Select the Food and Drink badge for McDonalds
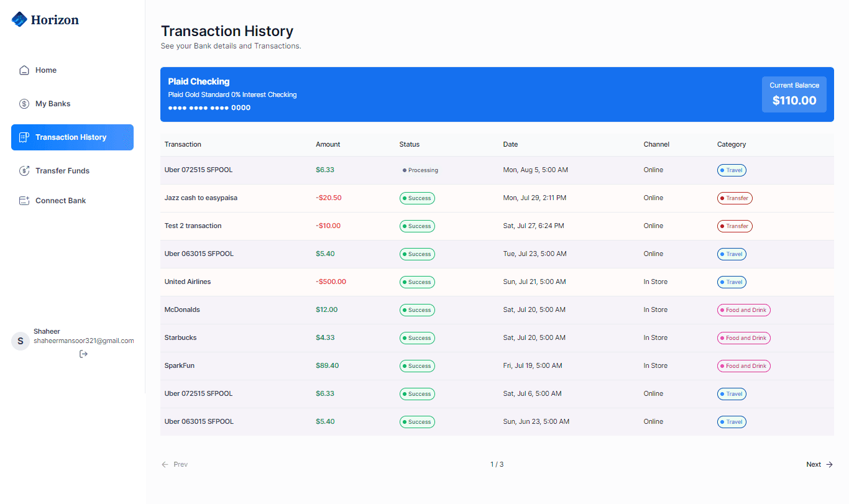The height and width of the screenshot is (504, 849). pos(743,309)
